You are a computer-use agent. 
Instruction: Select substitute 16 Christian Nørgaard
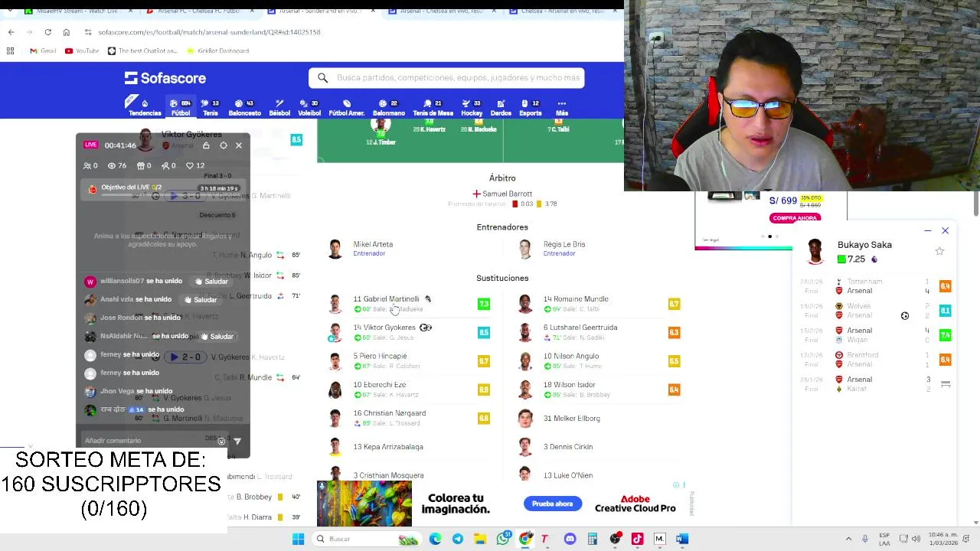[x=409, y=418]
